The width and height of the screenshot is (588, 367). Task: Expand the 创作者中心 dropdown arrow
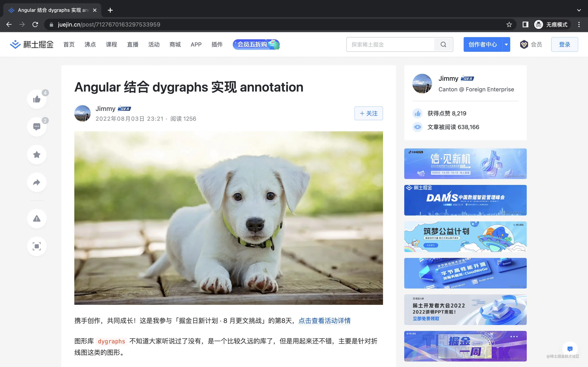(x=506, y=44)
